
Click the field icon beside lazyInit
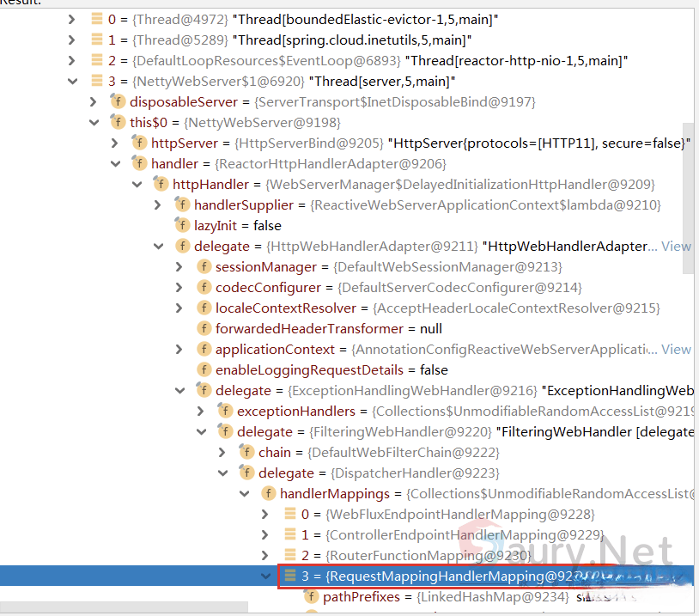[182, 226]
